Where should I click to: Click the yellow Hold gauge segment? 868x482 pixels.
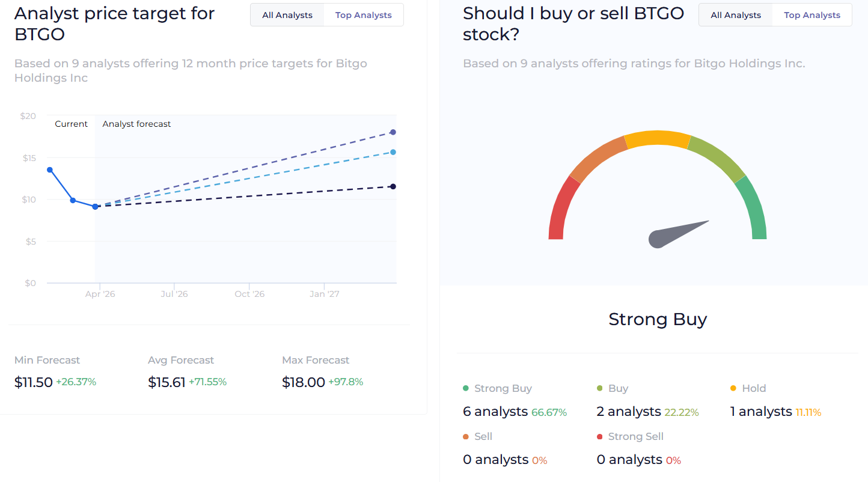[x=658, y=138]
